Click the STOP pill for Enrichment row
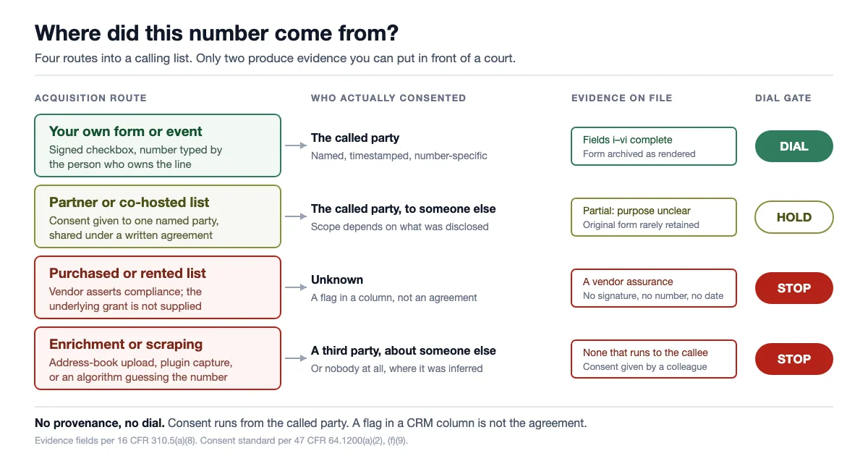 (793, 359)
